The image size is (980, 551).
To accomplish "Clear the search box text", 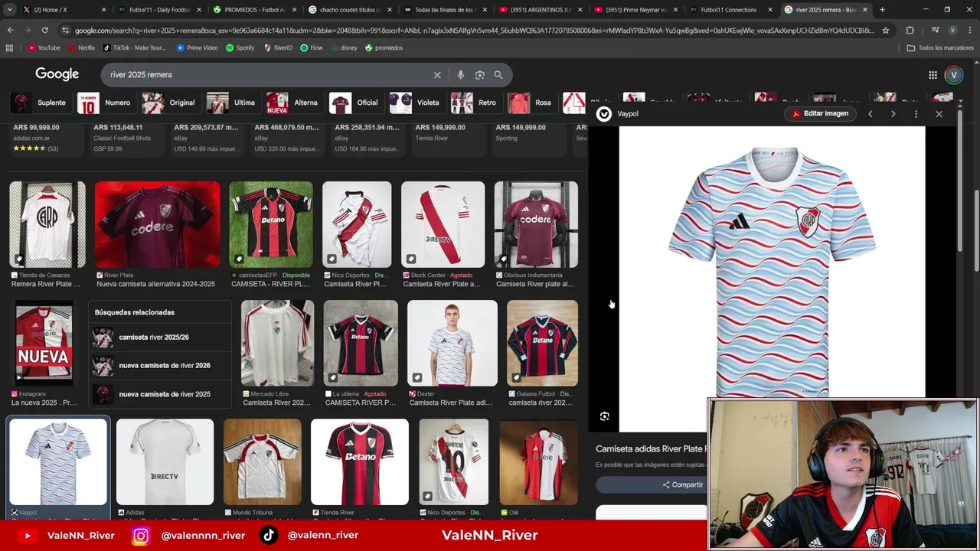I will tap(437, 75).
